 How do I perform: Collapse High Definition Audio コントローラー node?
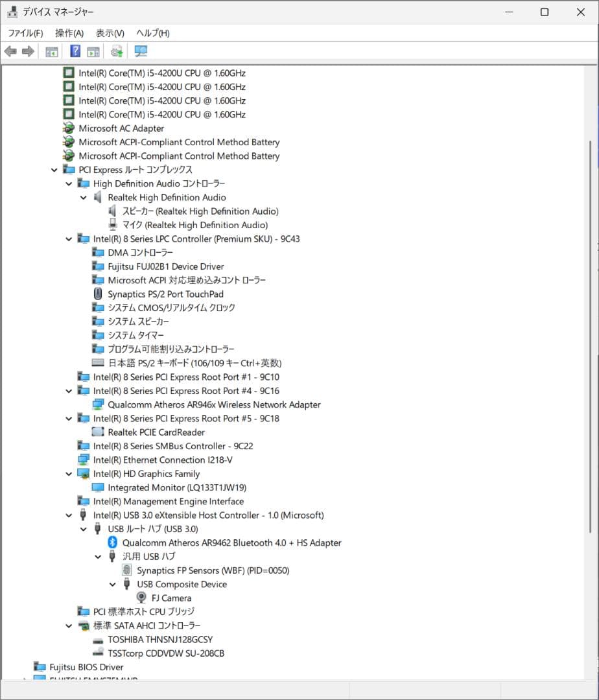coord(69,183)
